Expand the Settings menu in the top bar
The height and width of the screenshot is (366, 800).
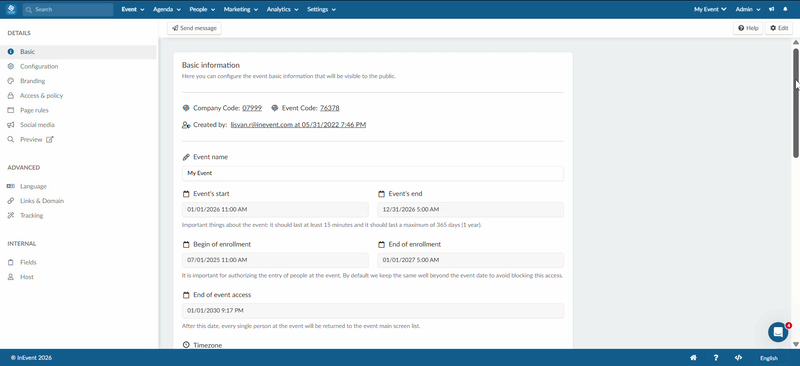pos(321,9)
